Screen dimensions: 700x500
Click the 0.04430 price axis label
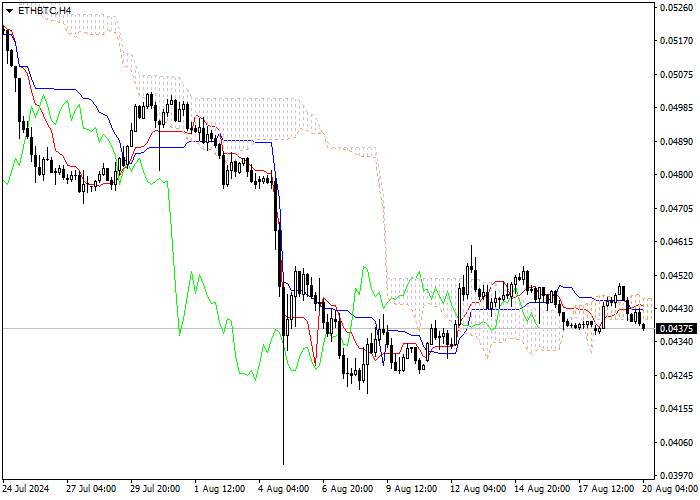[676, 308]
